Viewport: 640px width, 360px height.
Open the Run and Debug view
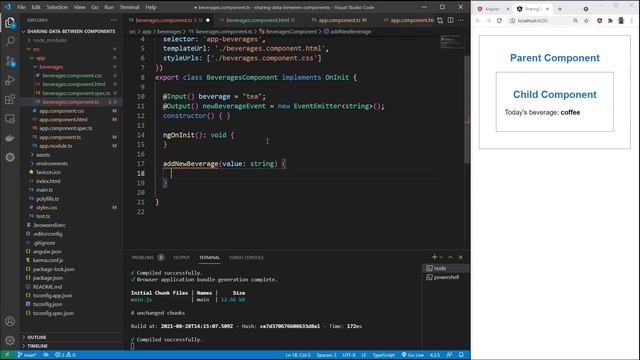point(10,80)
